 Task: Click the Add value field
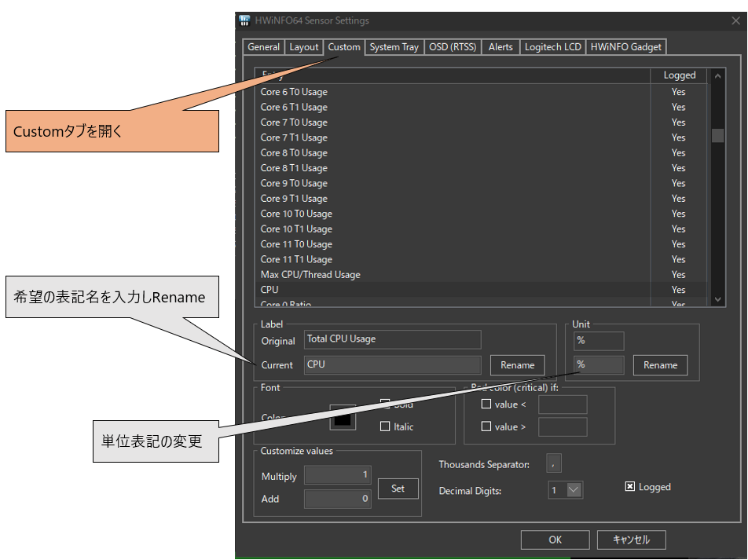tap(338, 499)
